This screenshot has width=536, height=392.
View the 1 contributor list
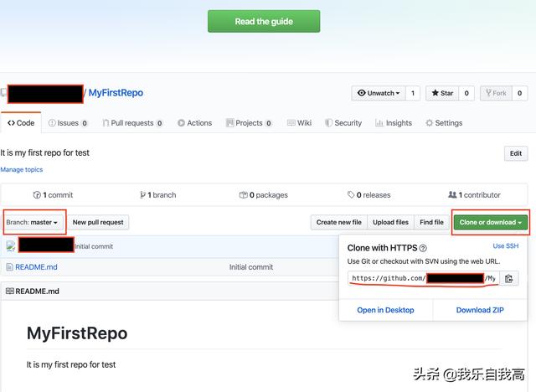[474, 195]
